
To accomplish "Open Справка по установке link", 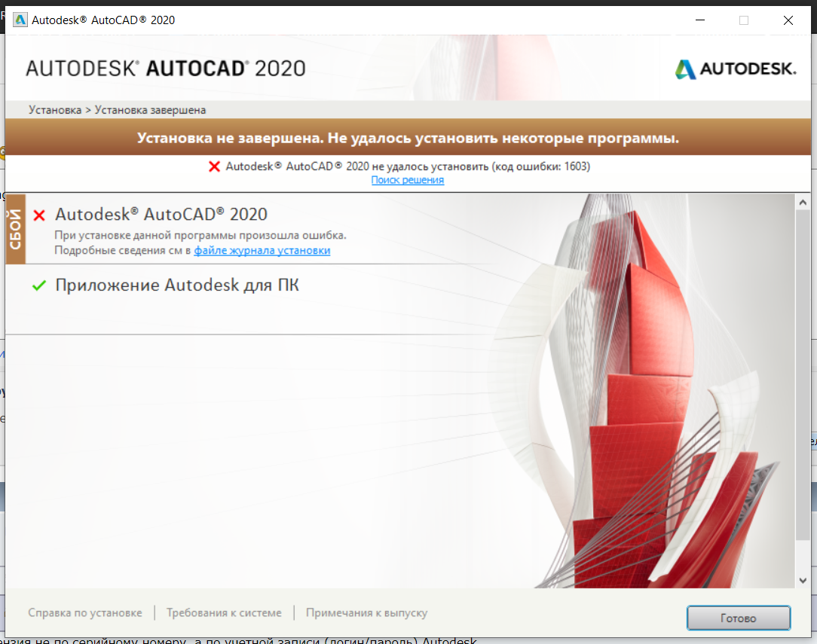I will (85, 613).
